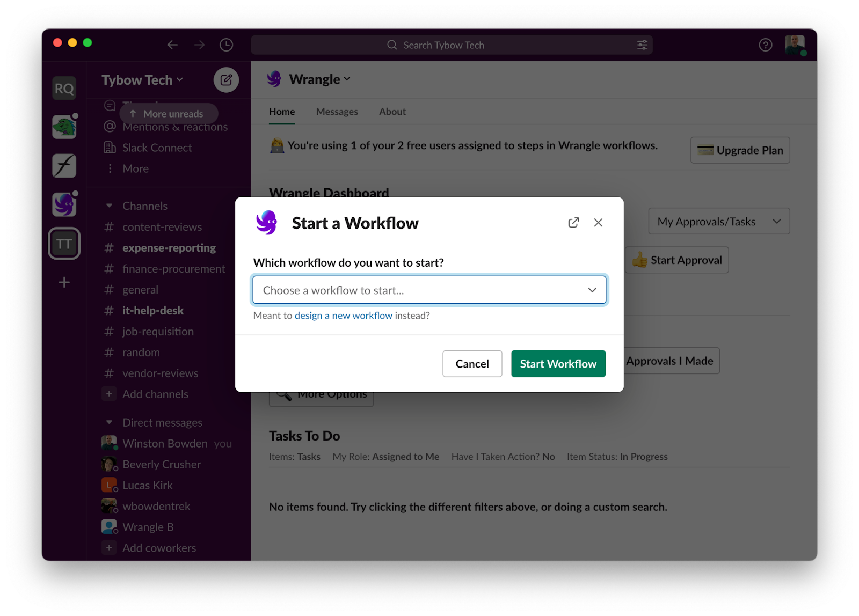Compose a new message

click(226, 80)
